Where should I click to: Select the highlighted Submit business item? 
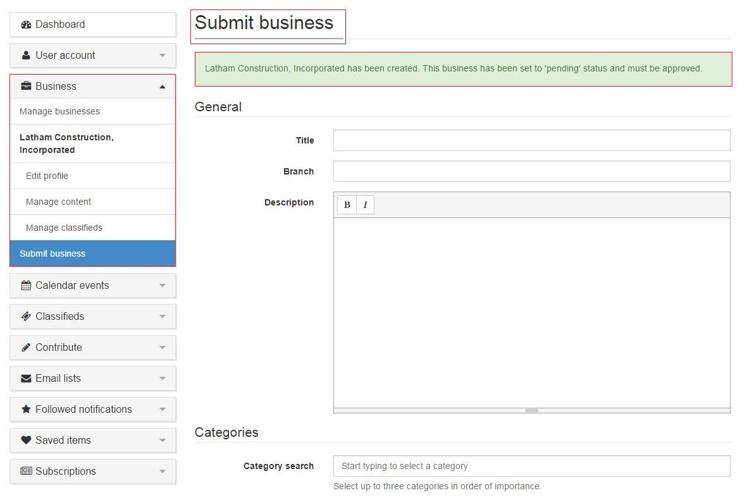click(92, 253)
